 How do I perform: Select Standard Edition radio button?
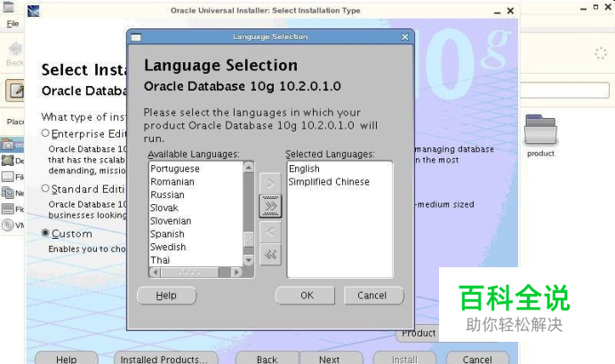point(45,188)
